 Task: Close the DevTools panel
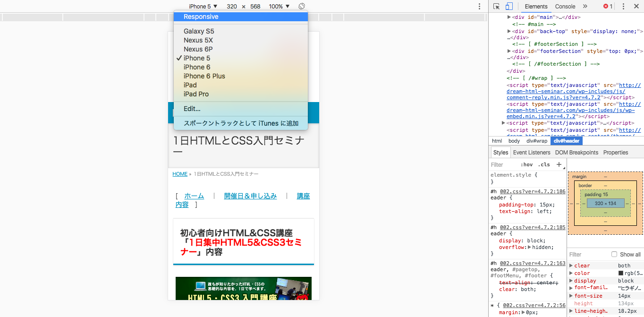(636, 6)
